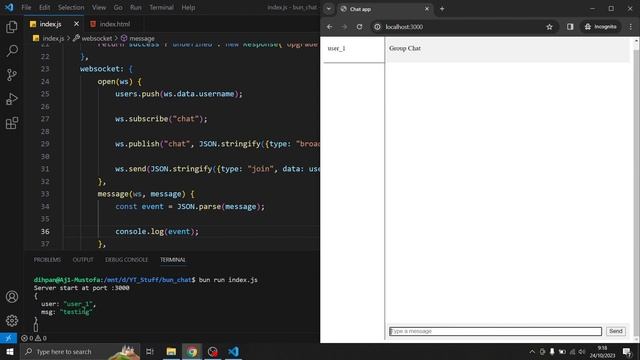
Task: Go forward in Chrome
Action: [x=344, y=27]
